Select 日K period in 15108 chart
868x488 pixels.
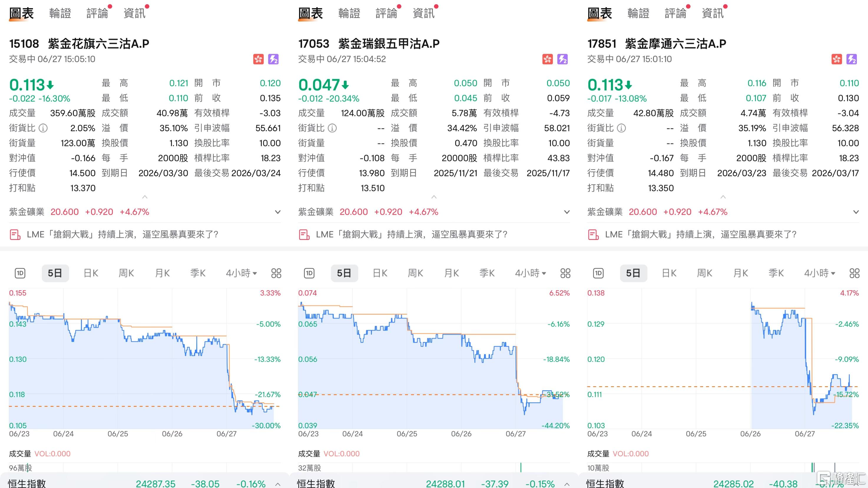(91, 273)
